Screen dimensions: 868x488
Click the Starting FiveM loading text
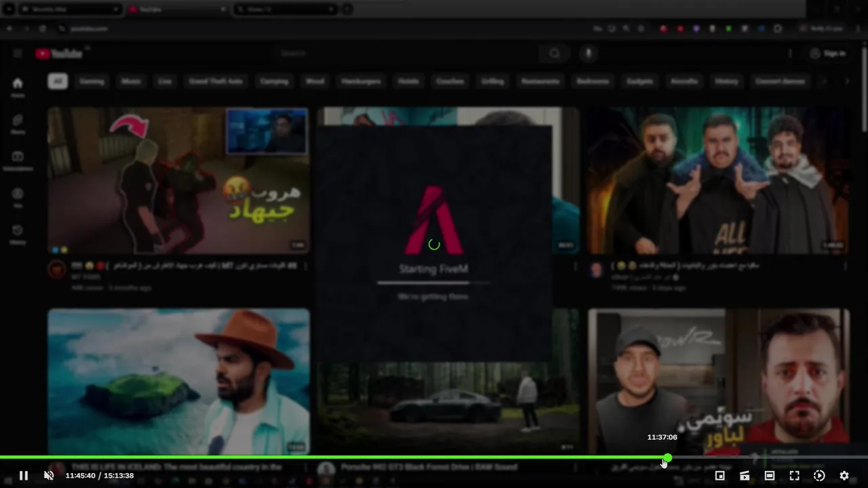(x=433, y=269)
